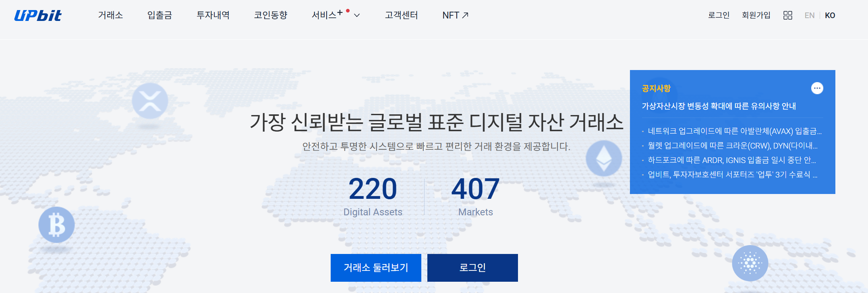Click the Bitcoin coin icon
This screenshot has height=293, width=868.
point(56,225)
